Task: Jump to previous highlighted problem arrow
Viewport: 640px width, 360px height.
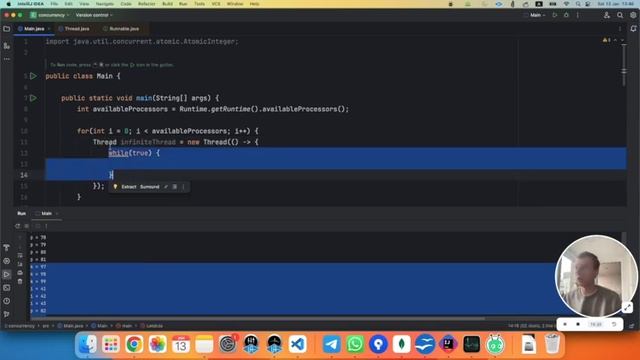Action: click(616, 40)
